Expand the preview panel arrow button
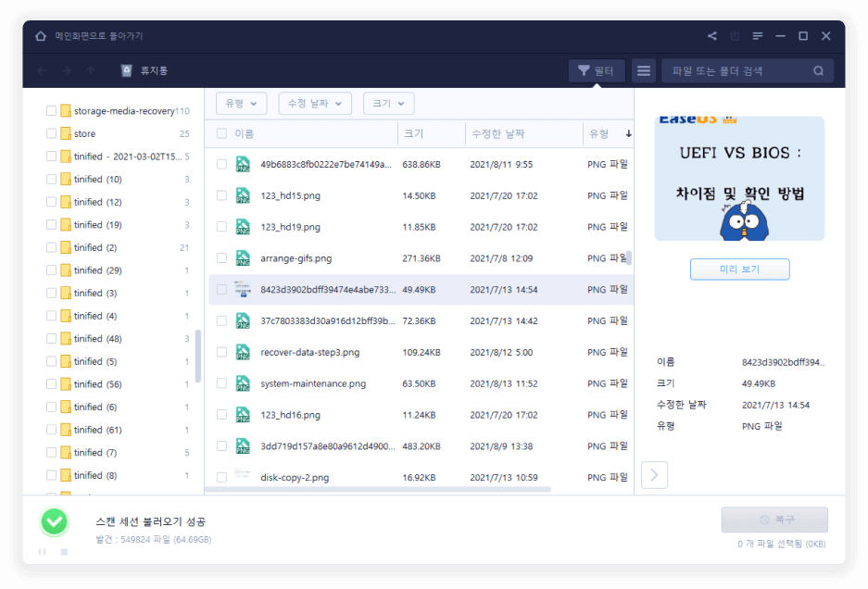868x589 pixels. click(x=654, y=475)
